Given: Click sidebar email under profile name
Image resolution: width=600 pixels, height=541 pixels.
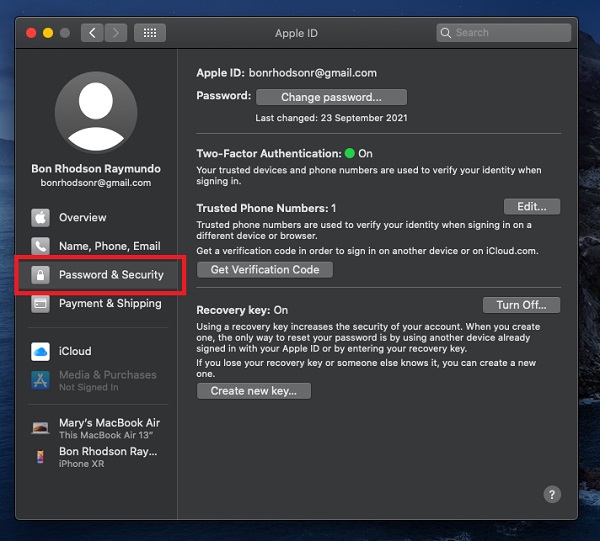Looking at the screenshot, I should 96,183.
